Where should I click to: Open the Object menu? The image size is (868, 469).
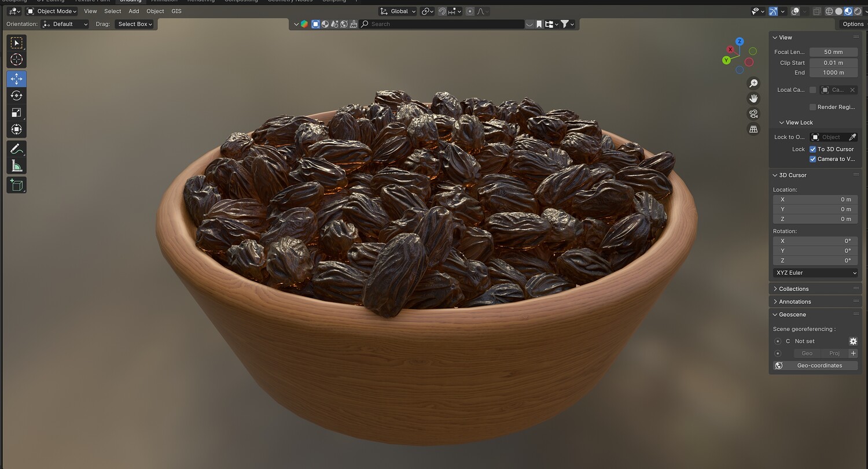155,11
